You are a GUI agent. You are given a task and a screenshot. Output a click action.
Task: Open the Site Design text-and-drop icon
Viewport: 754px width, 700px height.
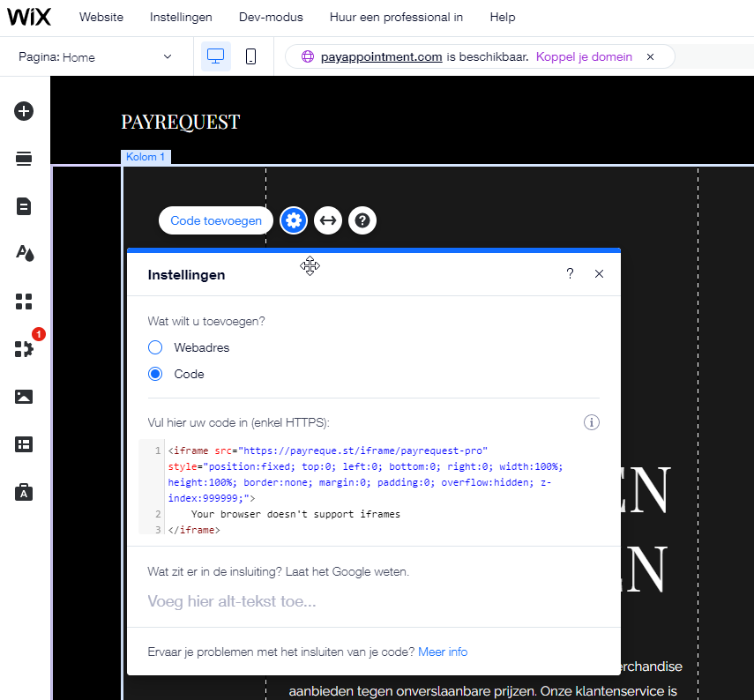(x=25, y=253)
